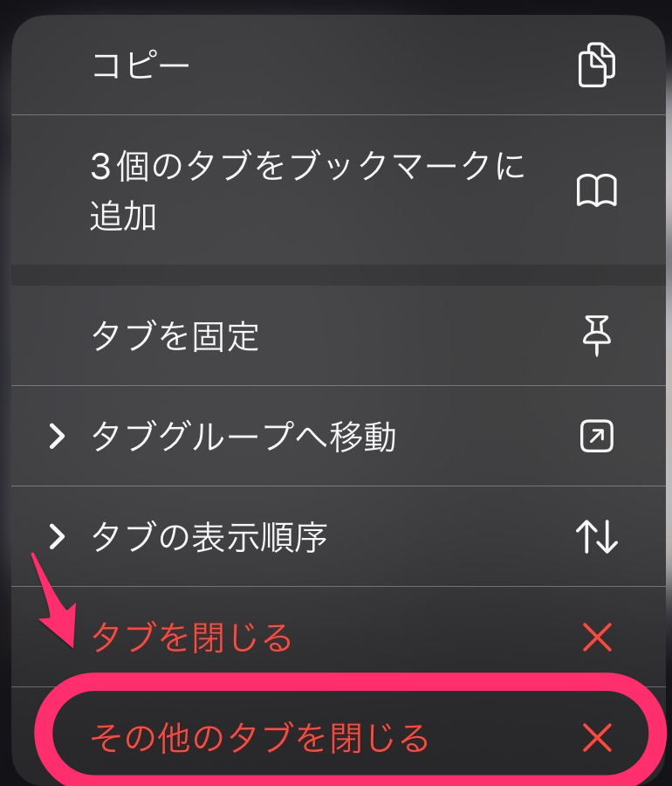The height and width of the screenshot is (786, 672).
Task: Choose the highlighted その他のタブを閉じる option
Action: point(339,737)
